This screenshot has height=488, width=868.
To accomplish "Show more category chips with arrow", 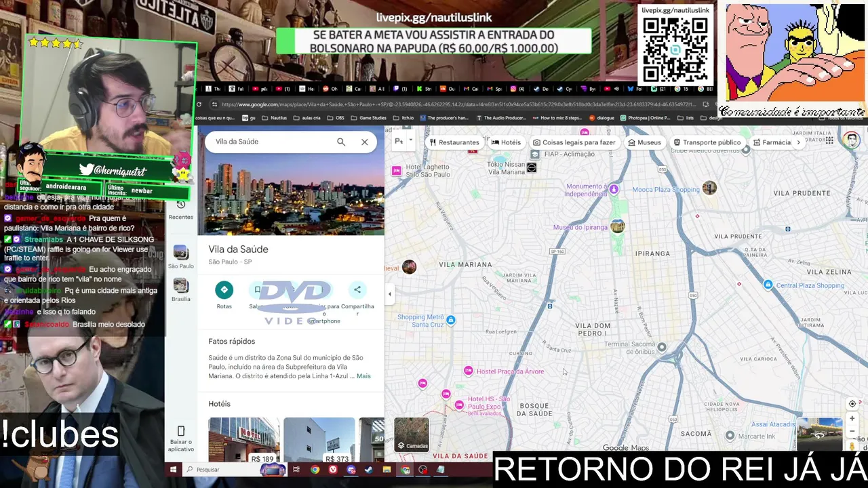I will pyautogui.click(x=798, y=142).
